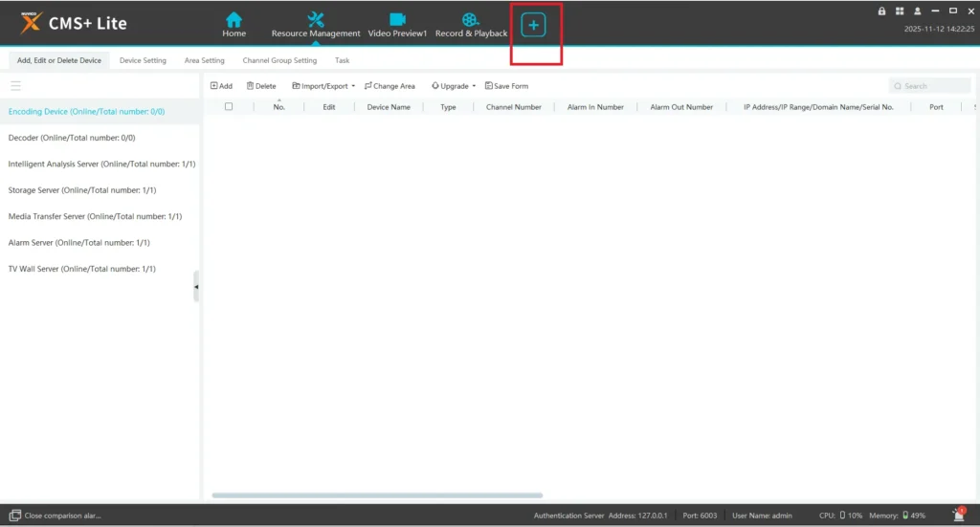Expand the Import/Export dropdown
The width and height of the screenshot is (980, 527).
point(323,86)
